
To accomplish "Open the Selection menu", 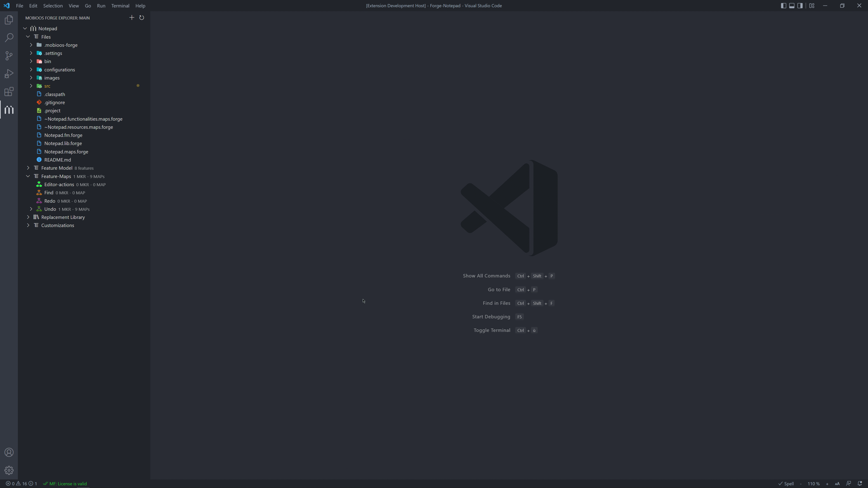I will 53,6.
